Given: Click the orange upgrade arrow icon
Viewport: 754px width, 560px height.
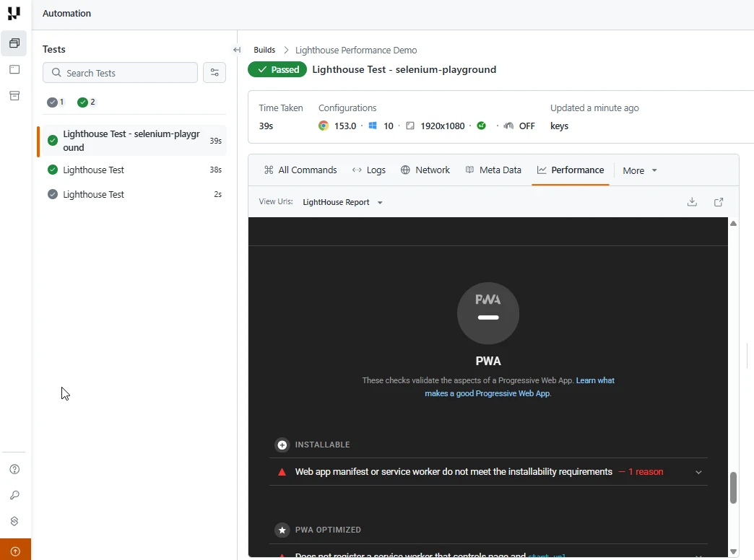Looking at the screenshot, I should tap(15, 551).
